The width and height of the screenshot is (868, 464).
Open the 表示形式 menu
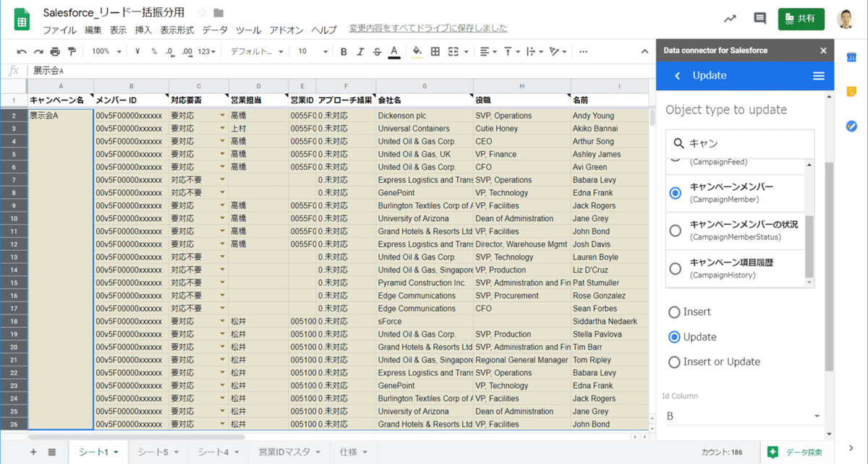tap(176, 30)
